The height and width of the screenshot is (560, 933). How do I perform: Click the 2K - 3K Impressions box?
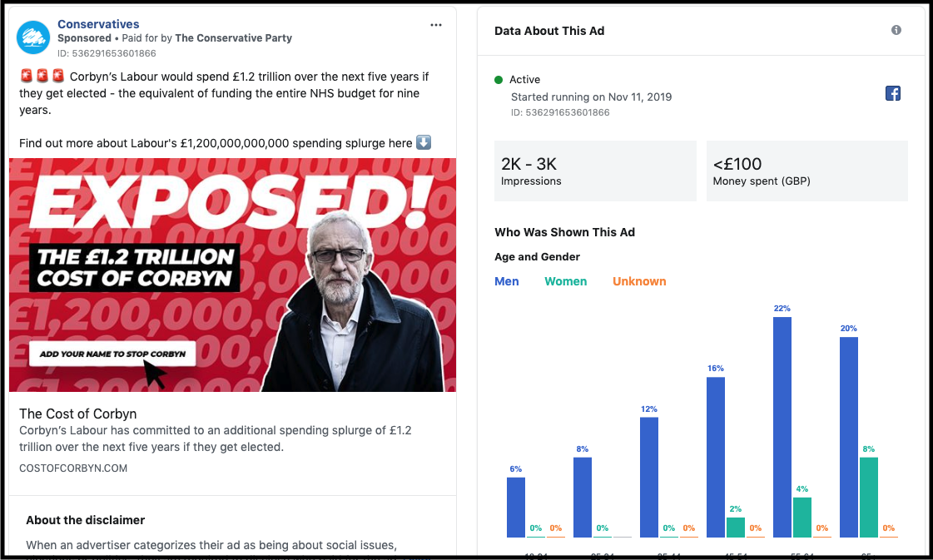pyautogui.click(x=595, y=171)
